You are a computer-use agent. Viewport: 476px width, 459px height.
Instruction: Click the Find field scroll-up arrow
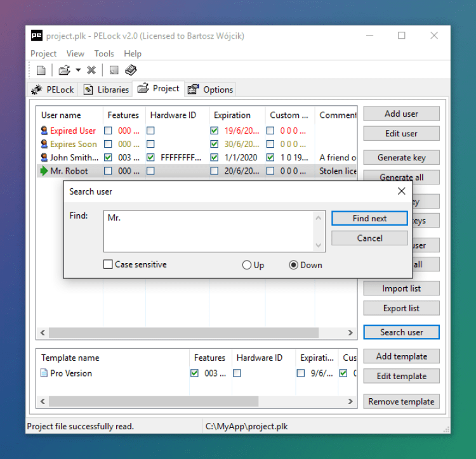pos(319,217)
